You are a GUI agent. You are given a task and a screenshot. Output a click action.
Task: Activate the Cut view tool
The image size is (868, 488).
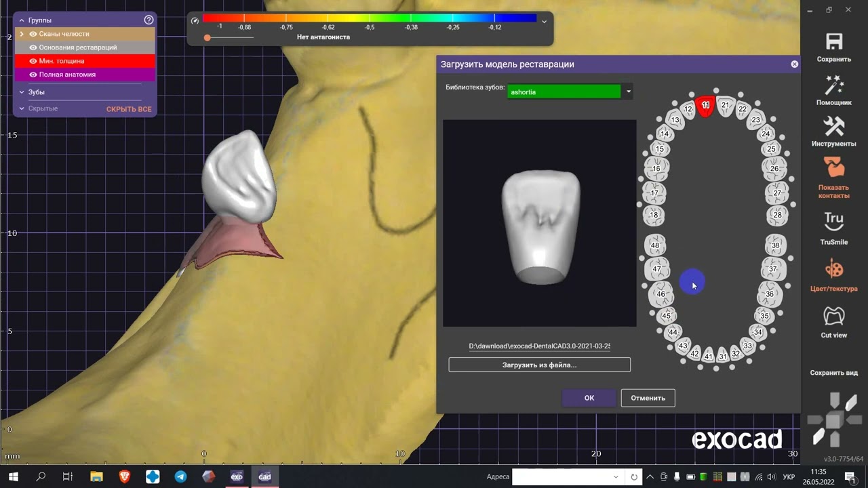point(833,316)
